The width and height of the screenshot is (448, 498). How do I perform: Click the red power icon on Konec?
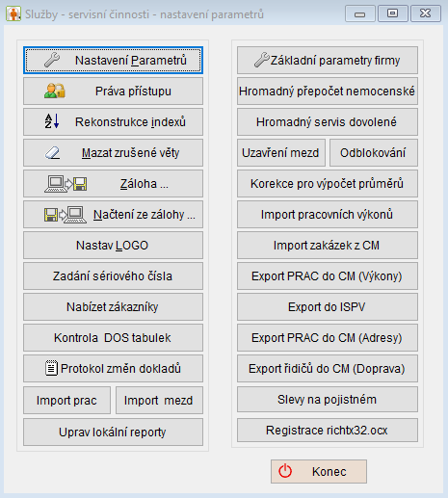point(285,471)
